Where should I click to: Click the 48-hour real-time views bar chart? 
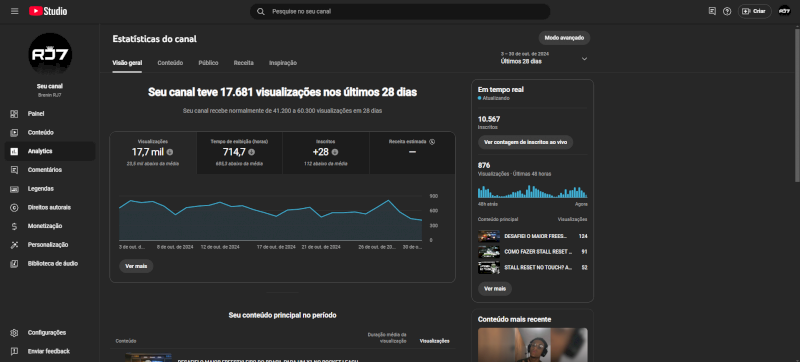tap(533, 192)
